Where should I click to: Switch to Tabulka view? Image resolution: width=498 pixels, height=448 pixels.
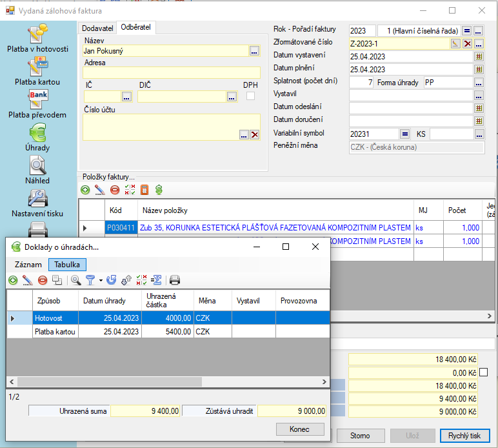tap(67, 265)
